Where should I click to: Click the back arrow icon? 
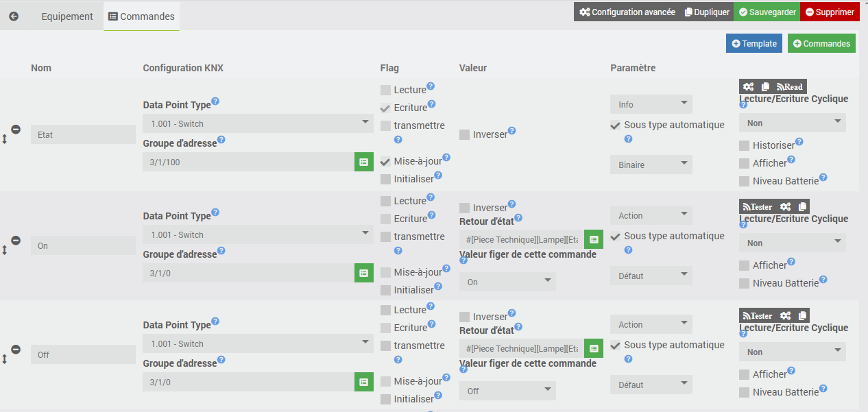coord(14,16)
